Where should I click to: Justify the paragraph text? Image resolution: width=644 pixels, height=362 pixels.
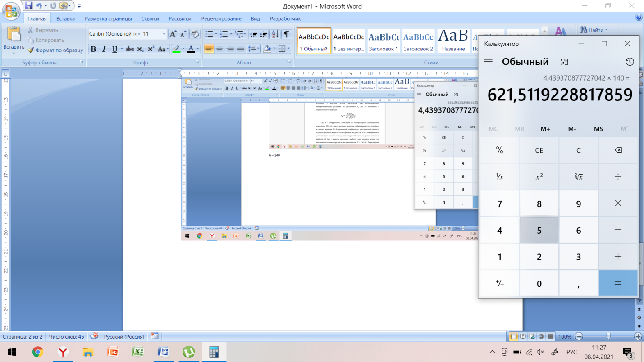[240, 49]
